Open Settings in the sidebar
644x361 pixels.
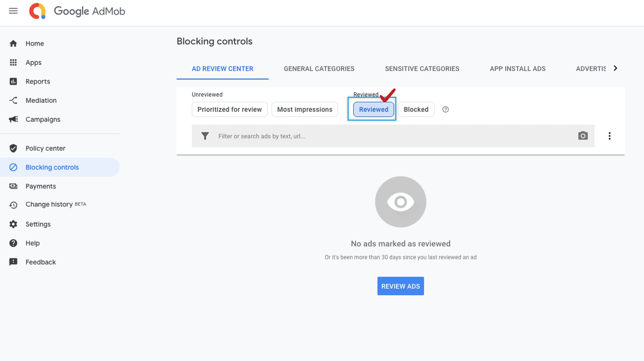pos(60,224)
